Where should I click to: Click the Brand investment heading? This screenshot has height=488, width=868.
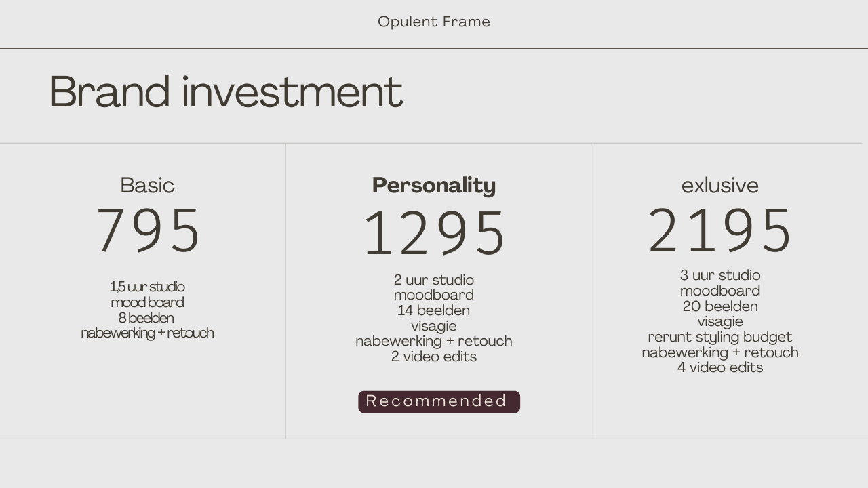pyautogui.click(x=226, y=92)
